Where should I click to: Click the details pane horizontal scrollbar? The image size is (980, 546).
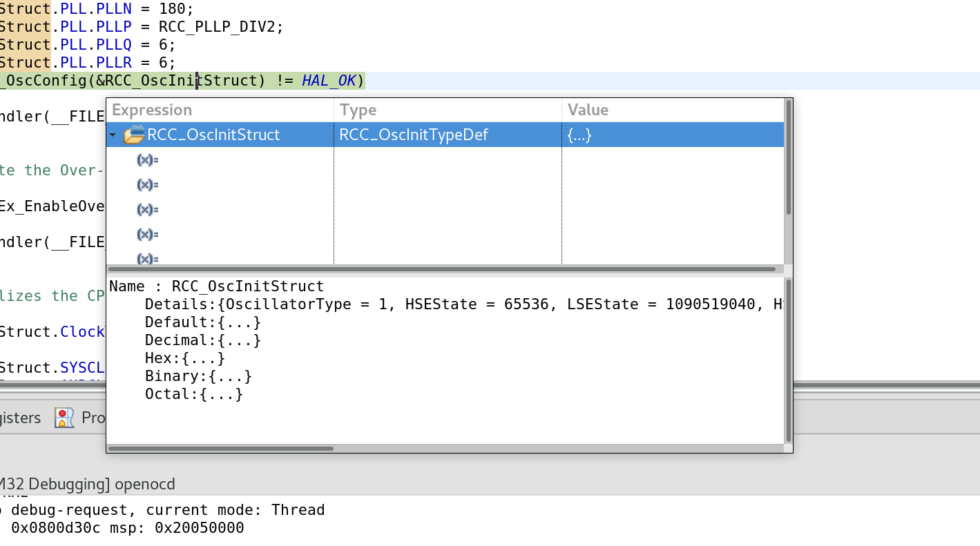(x=221, y=449)
